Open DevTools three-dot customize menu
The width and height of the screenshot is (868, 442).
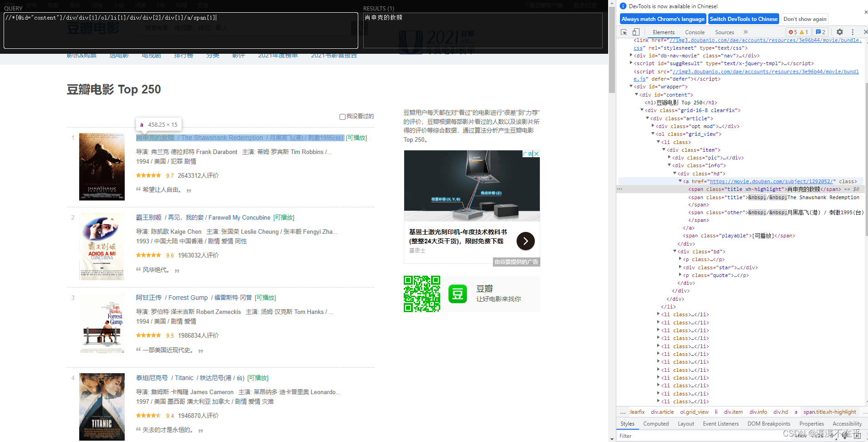click(x=853, y=32)
